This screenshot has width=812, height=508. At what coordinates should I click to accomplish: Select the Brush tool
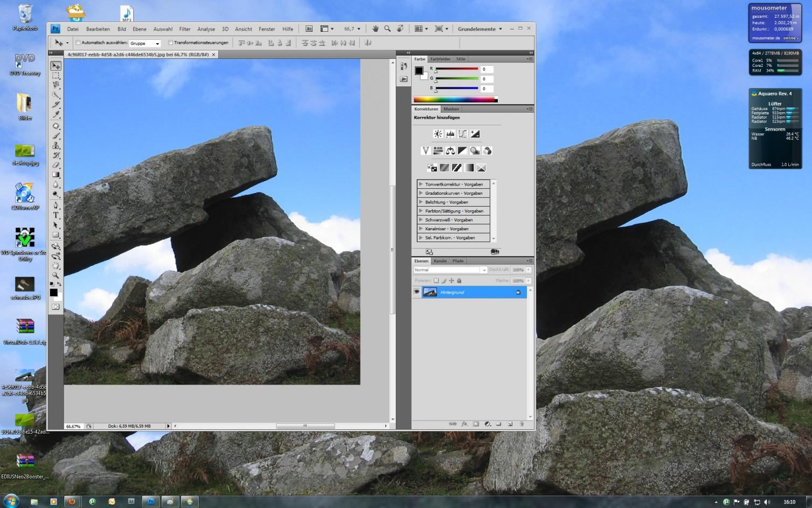click(56, 136)
